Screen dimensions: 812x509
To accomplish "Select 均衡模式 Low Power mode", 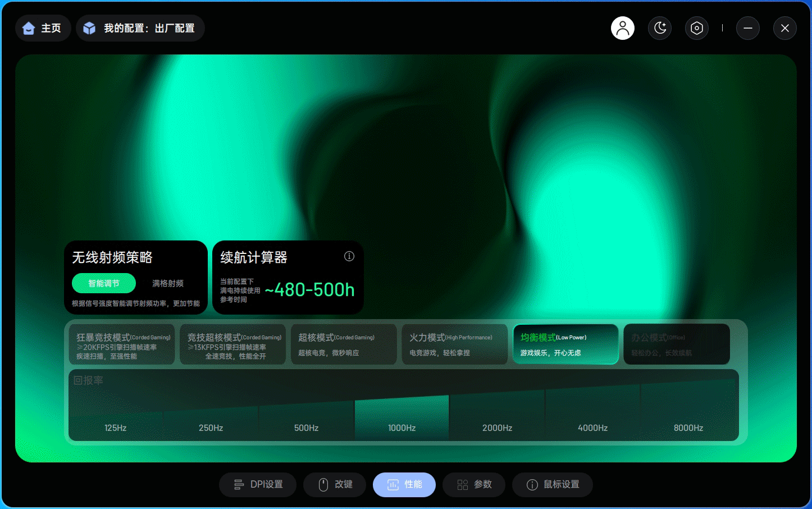I will (x=565, y=344).
